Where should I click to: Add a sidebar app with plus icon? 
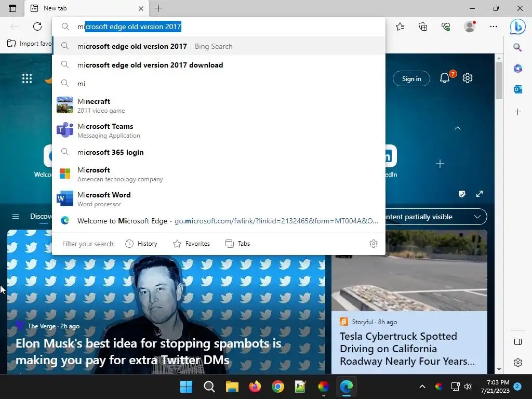point(518,112)
